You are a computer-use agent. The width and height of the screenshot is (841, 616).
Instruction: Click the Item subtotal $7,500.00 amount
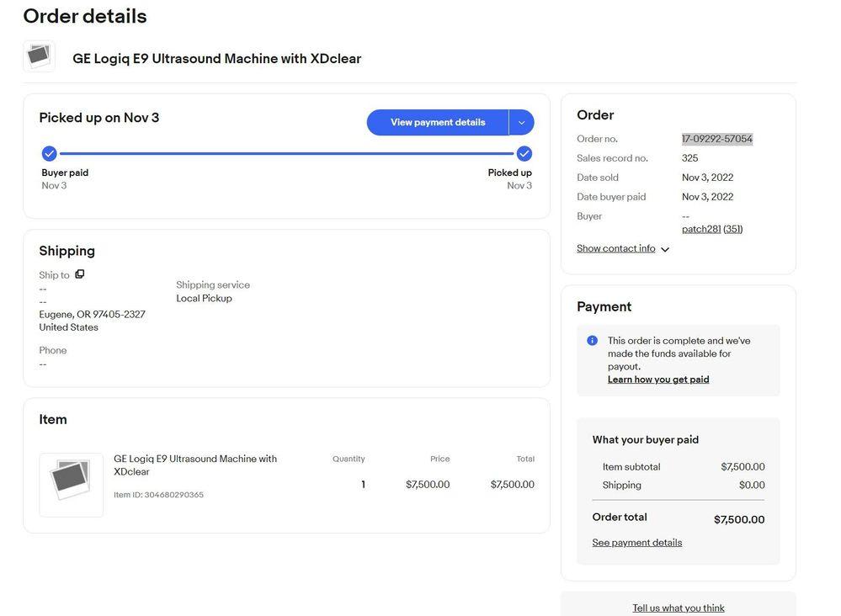(x=743, y=467)
